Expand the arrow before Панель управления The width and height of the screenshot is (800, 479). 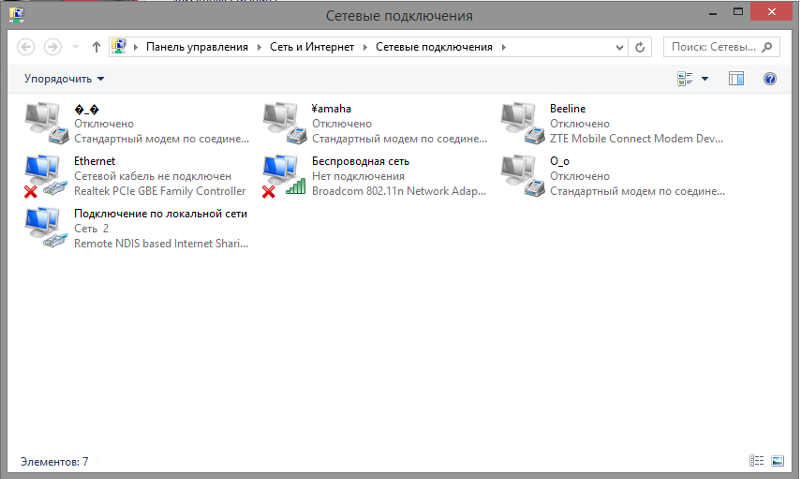tap(136, 47)
